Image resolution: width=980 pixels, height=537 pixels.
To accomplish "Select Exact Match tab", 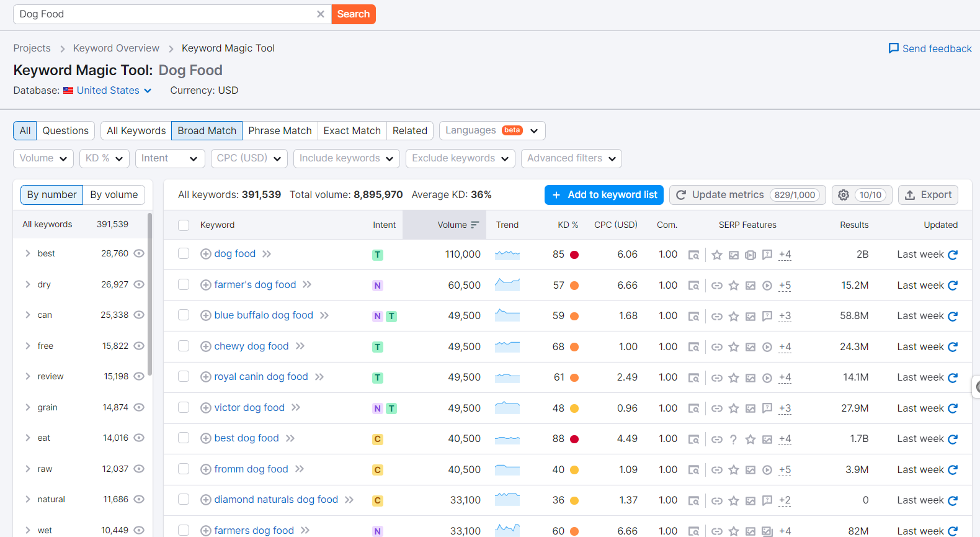I will (352, 130).
